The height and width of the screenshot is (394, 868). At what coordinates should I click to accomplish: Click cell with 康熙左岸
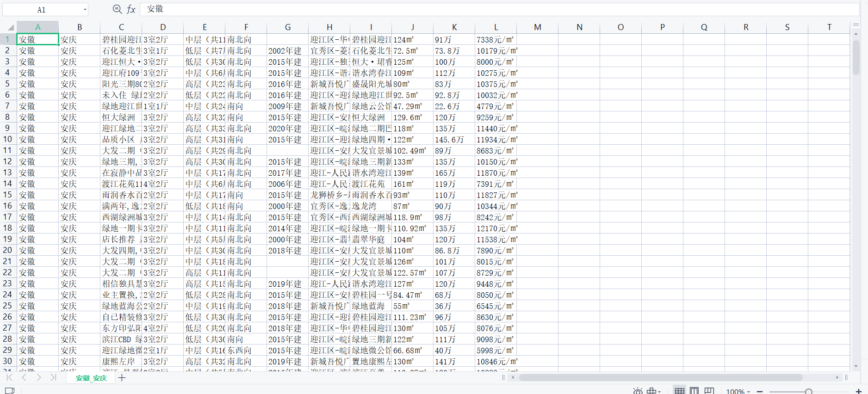pyautogui.click(x=121, y=361)
